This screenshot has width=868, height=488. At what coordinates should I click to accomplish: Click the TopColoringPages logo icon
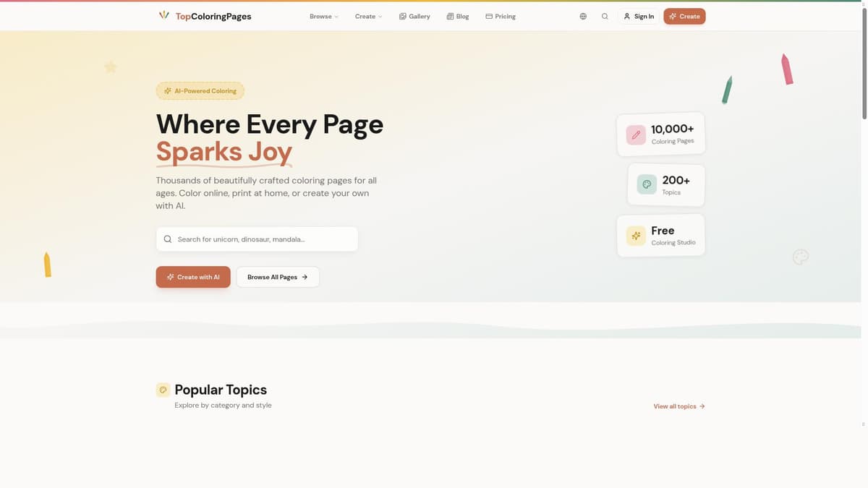tap(164, 16)
